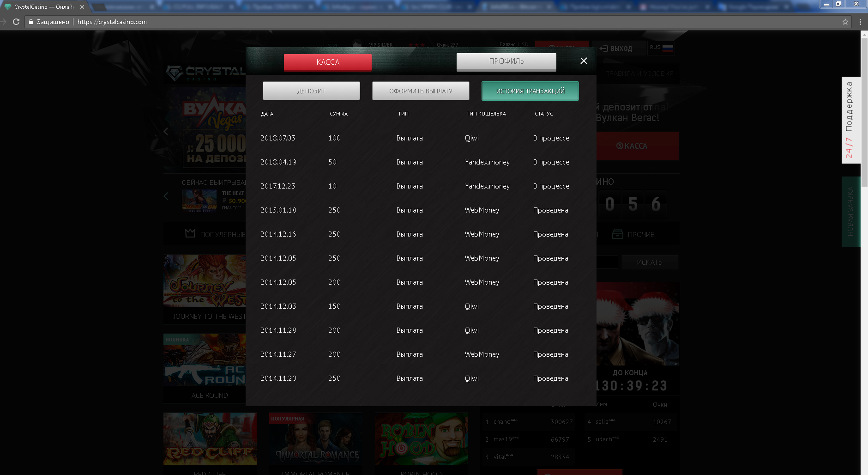Close the CrystalCasino browser tab
The height and width of the screenshot is (475, 868).
82,7
